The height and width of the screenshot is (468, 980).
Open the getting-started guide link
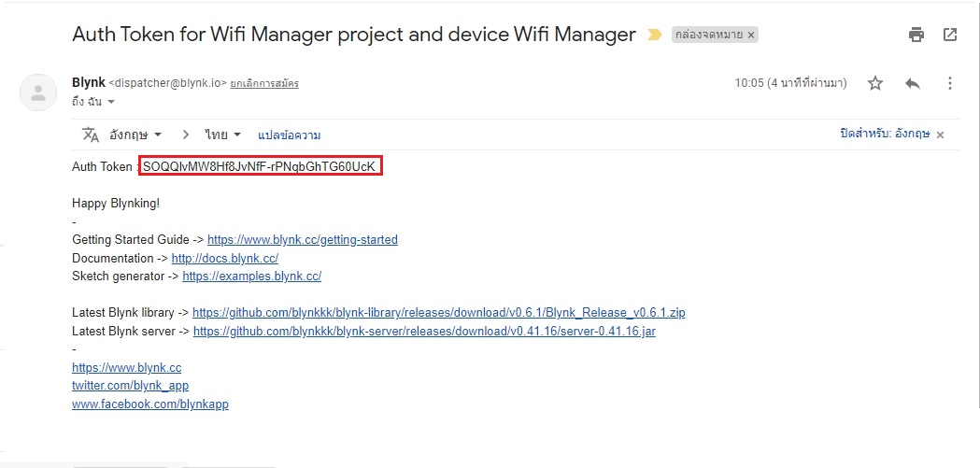[x=303, y=239]
